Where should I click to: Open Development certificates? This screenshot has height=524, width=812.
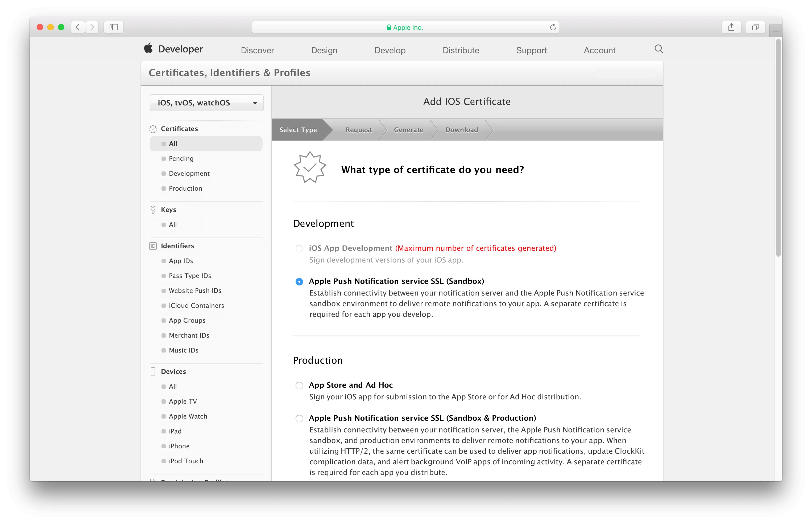click(189, 174)
